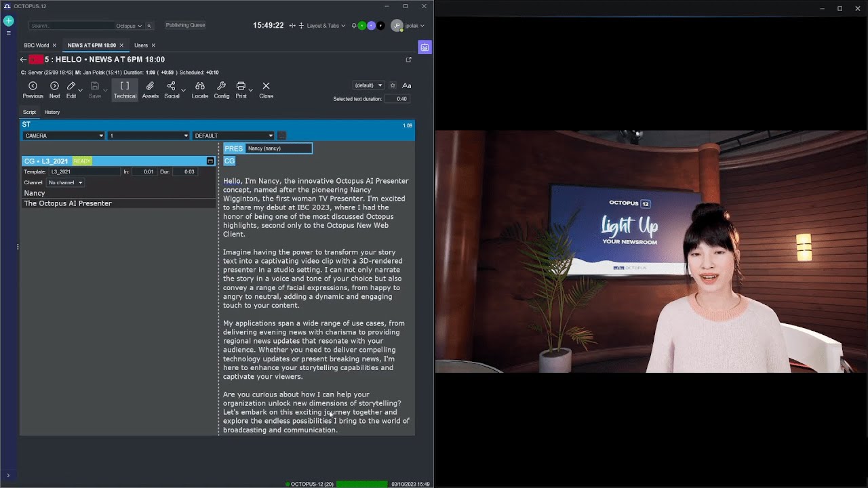Open Layout & Tabs dropdown
The width and height of the screenshot is (868, 488).
pos(327,26)
